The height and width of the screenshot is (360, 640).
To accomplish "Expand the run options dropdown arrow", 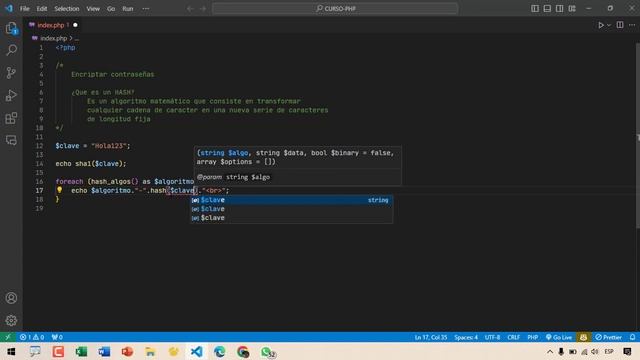I will pyautogui.click(x=609, y=25).
